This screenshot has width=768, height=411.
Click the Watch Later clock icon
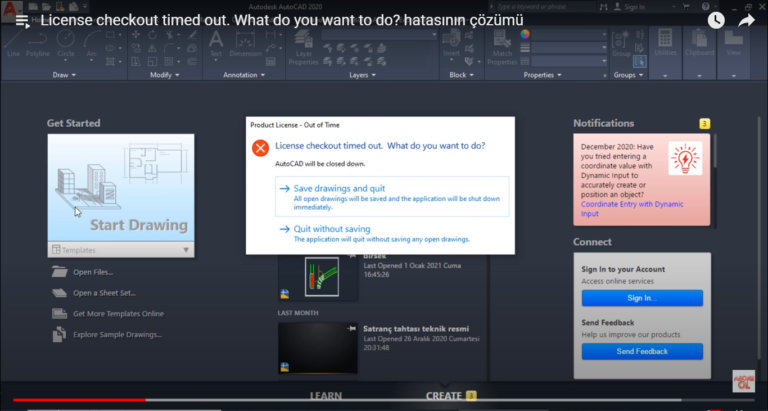716,20
